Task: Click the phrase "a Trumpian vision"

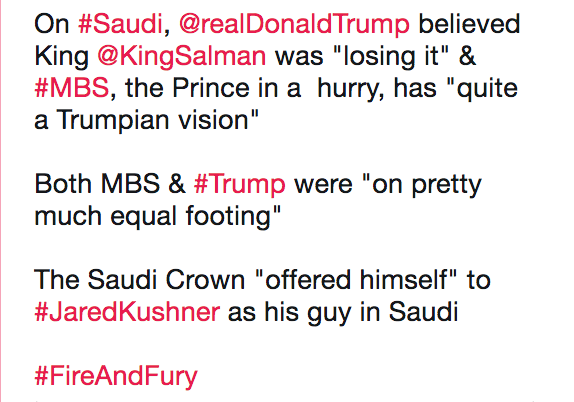Action: point(147,121)
